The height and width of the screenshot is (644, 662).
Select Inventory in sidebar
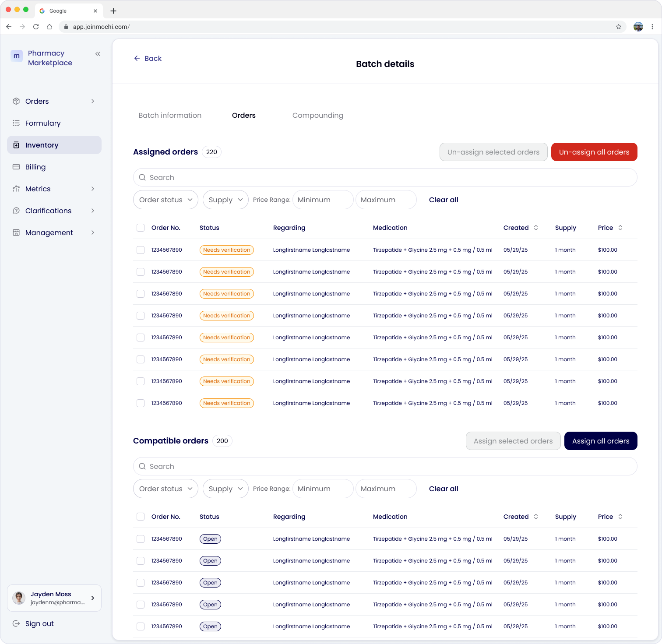click(54, 145)
